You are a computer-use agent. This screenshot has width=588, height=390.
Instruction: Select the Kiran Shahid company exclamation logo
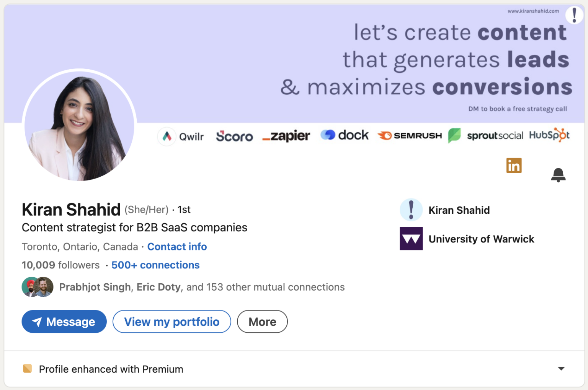pos(411,210)
